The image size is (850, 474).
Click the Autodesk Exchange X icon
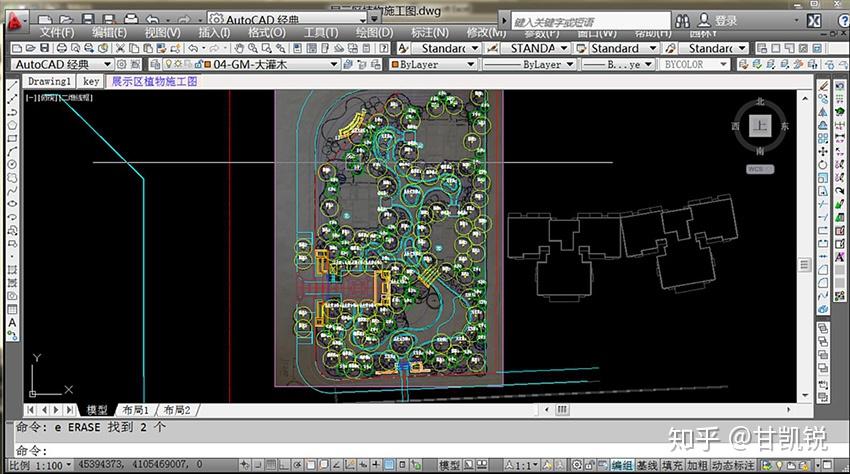click(814, 20)
